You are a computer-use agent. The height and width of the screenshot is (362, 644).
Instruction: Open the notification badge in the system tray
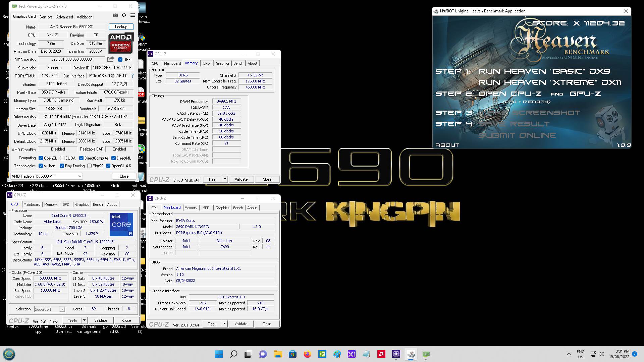[x=635, y=354]
